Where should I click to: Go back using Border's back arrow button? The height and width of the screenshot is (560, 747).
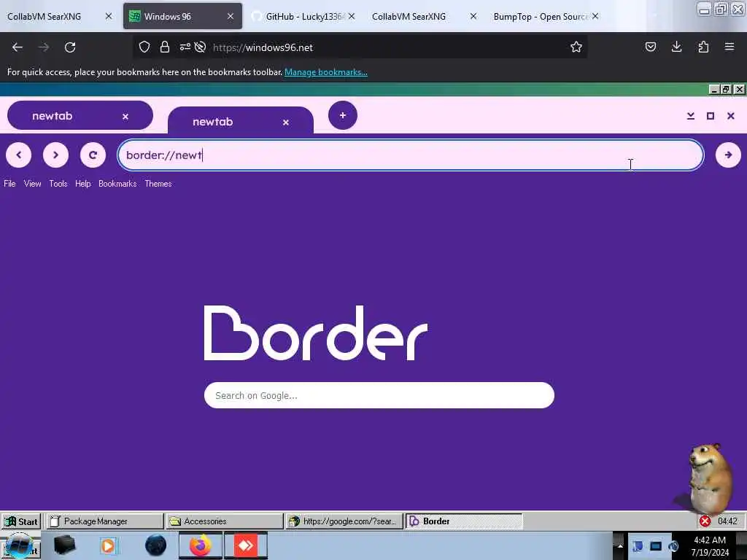(x=18, y=155)
